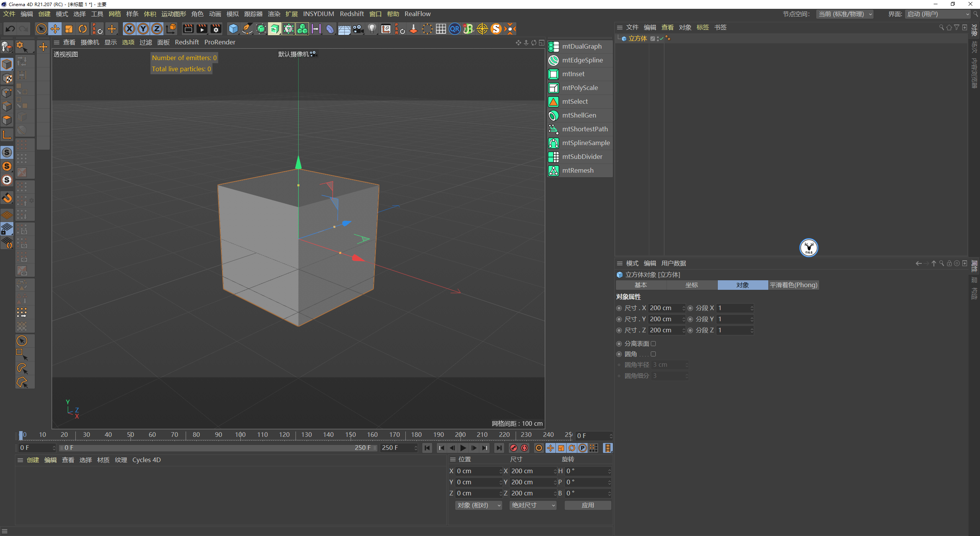The width and height of the screenshot is (980, 536).
Task: Click the mtSubDivider icon
Action: pos(554,157)
